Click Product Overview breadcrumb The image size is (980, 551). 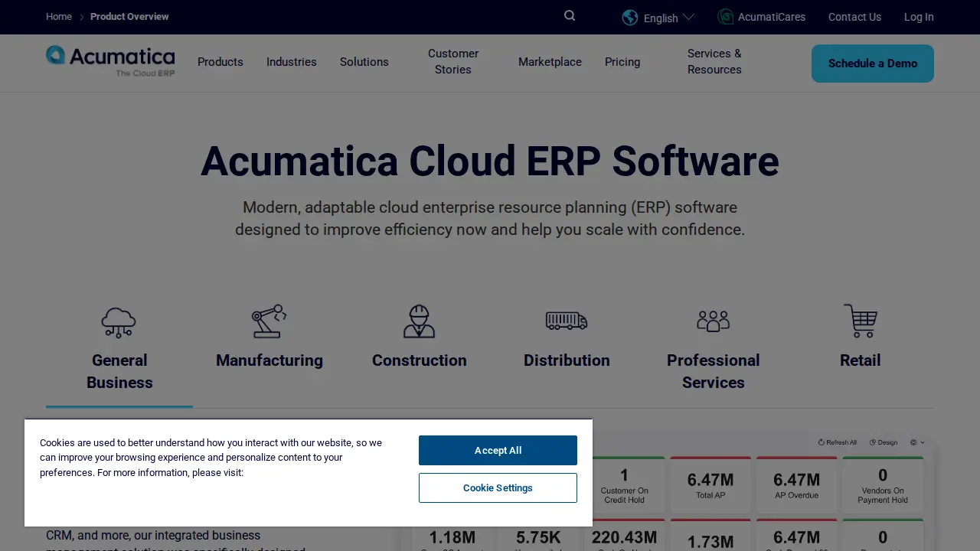[129, 17]
